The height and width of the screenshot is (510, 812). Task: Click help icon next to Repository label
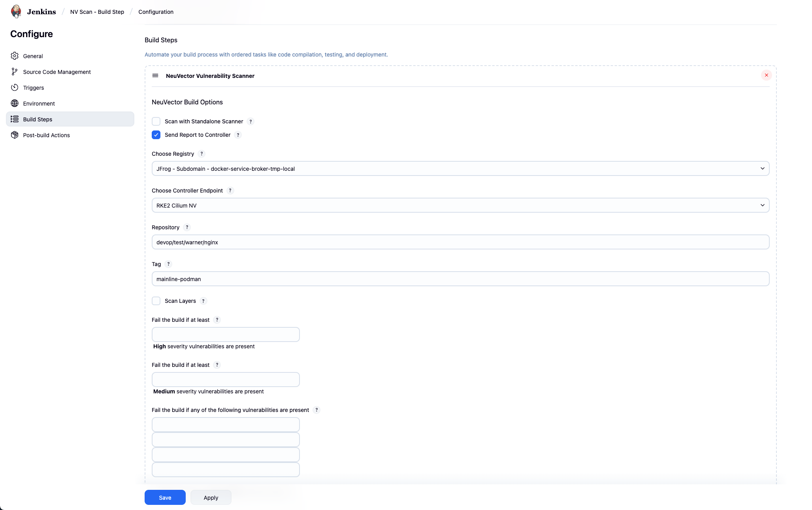[x=187, y=227]
